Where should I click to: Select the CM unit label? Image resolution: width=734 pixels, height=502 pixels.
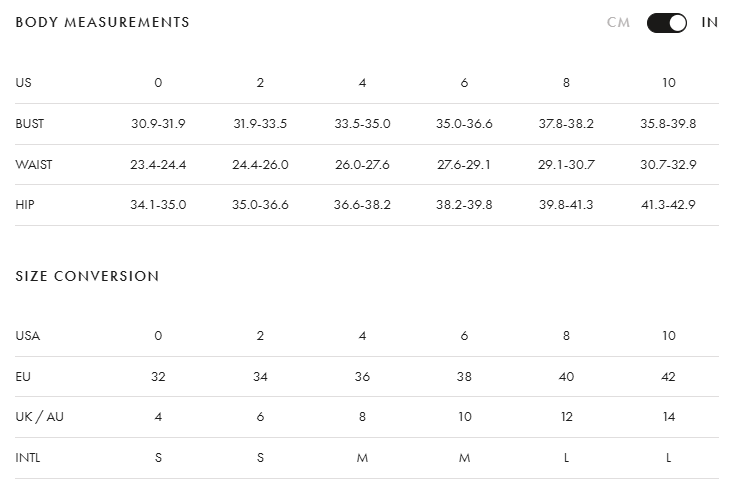(618, 22)
